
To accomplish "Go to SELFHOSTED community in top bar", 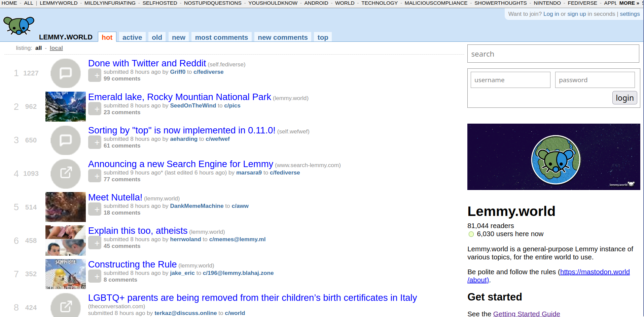I will click(x=160, y=3).
